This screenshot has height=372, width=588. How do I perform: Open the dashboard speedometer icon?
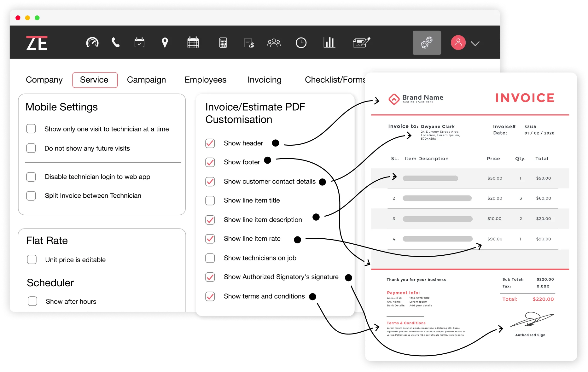point(92,43)
